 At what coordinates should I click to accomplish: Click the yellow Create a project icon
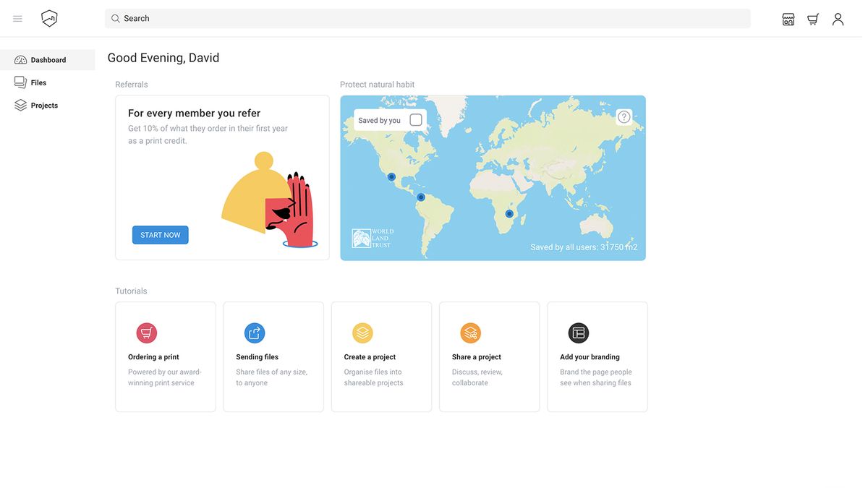pyautogui.click(x=362, y=332)
